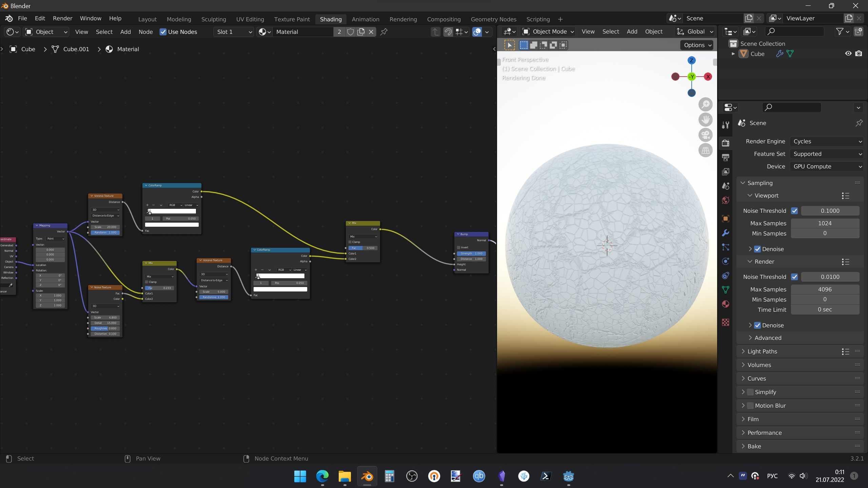Uncheck the Use Nodes checkbox
The height and width of the screenshot is (488, 868).
(163, 32)
